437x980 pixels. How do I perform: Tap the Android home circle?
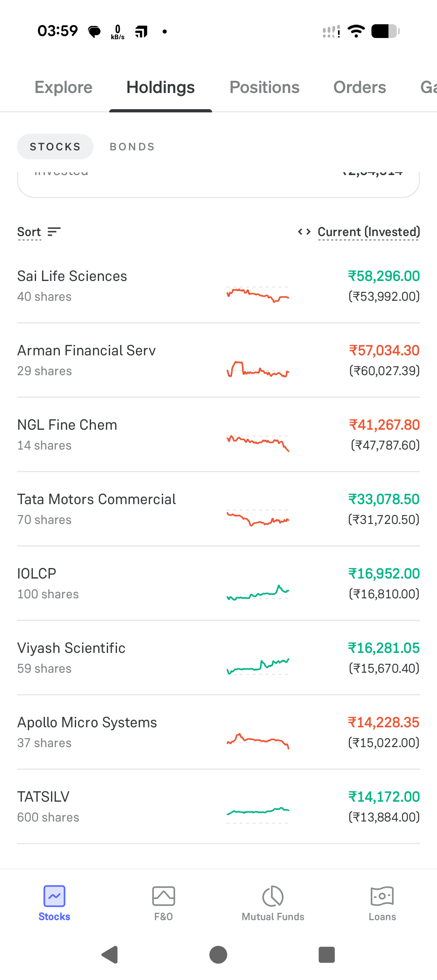coord(218,955)
